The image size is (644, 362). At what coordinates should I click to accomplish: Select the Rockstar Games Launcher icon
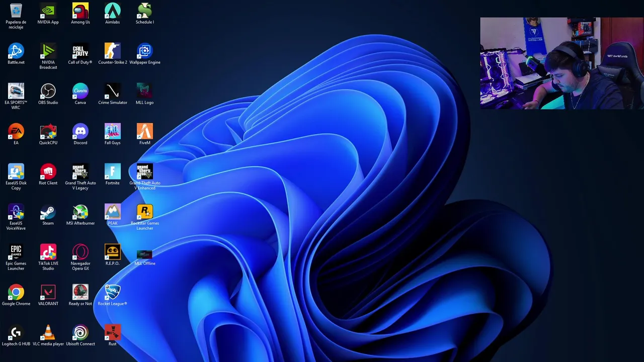point(144,212)
